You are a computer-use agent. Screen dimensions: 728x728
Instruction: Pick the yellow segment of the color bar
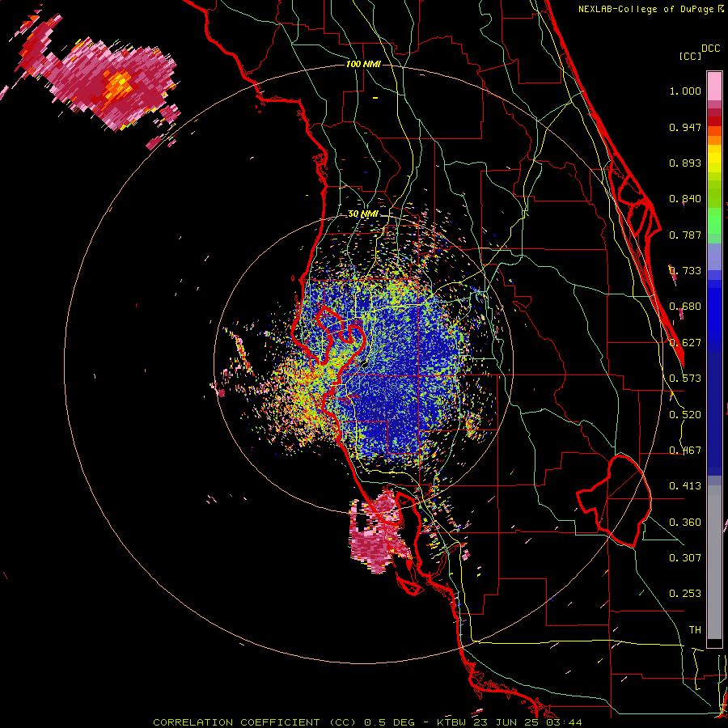click(714, 159)
